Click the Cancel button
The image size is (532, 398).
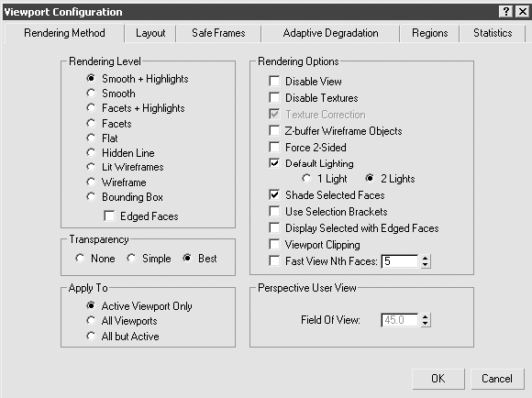coord(497,379)
